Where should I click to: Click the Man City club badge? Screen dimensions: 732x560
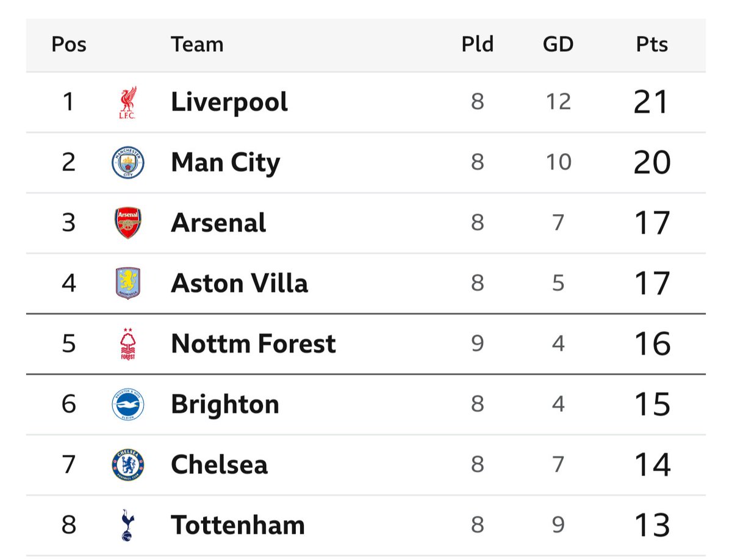128,162
